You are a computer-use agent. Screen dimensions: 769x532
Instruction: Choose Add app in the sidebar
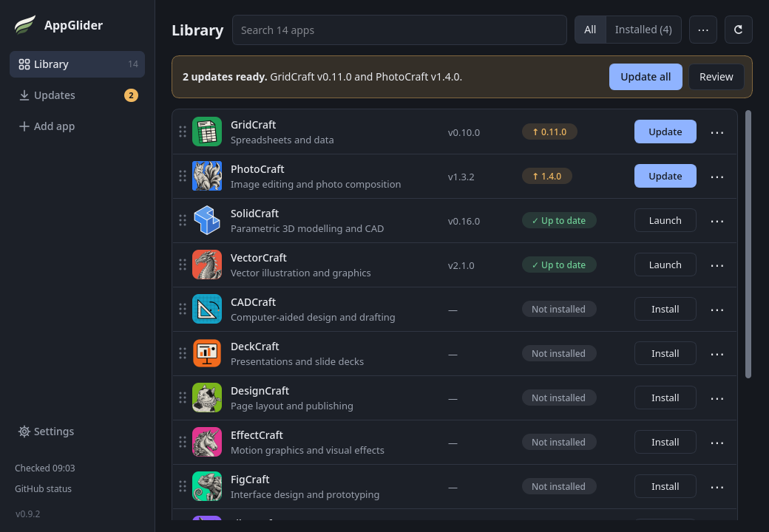point(77,126)
